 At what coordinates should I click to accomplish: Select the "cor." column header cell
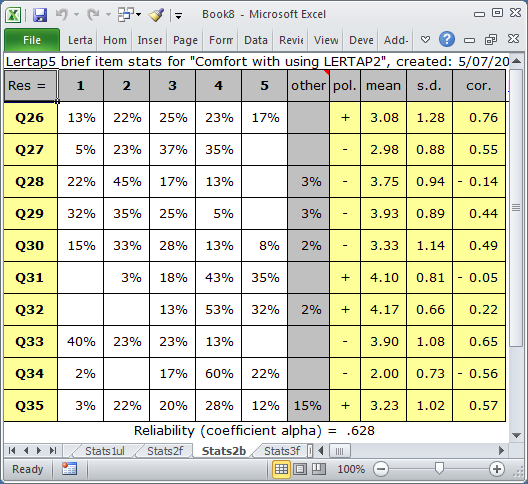(479, 86)
